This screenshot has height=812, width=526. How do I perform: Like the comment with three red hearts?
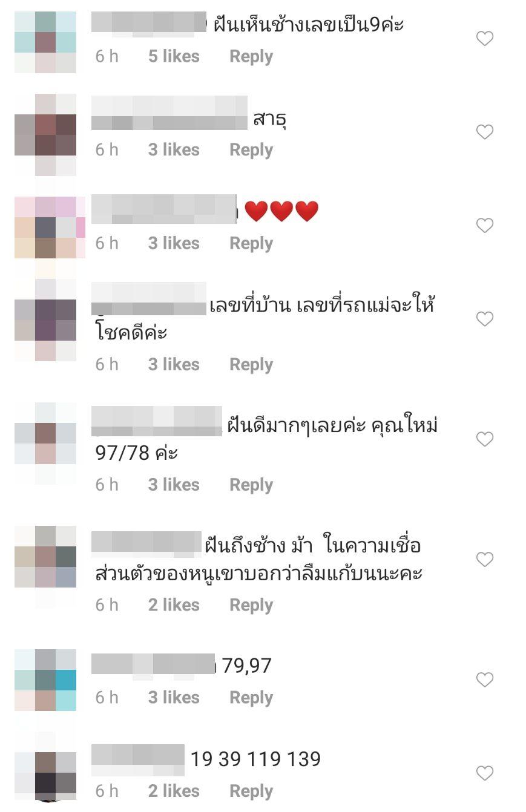485,226
